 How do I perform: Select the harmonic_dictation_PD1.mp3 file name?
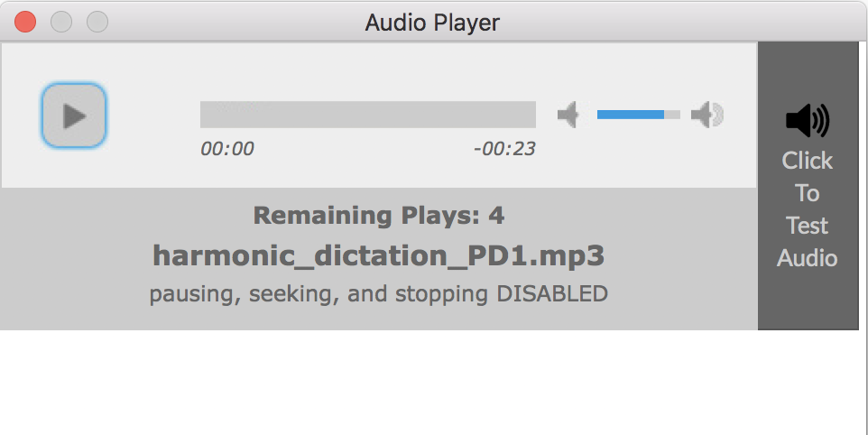click(x=379, y=255)
